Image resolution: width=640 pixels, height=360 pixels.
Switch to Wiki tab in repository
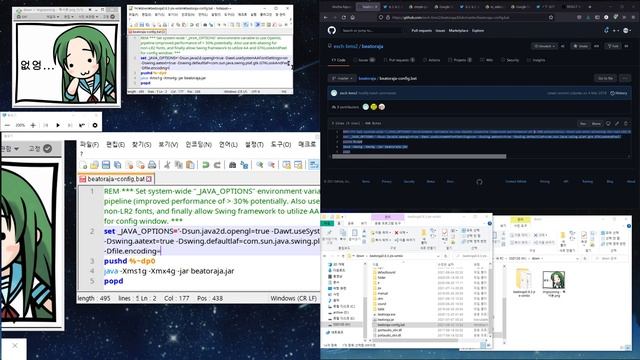487,60
